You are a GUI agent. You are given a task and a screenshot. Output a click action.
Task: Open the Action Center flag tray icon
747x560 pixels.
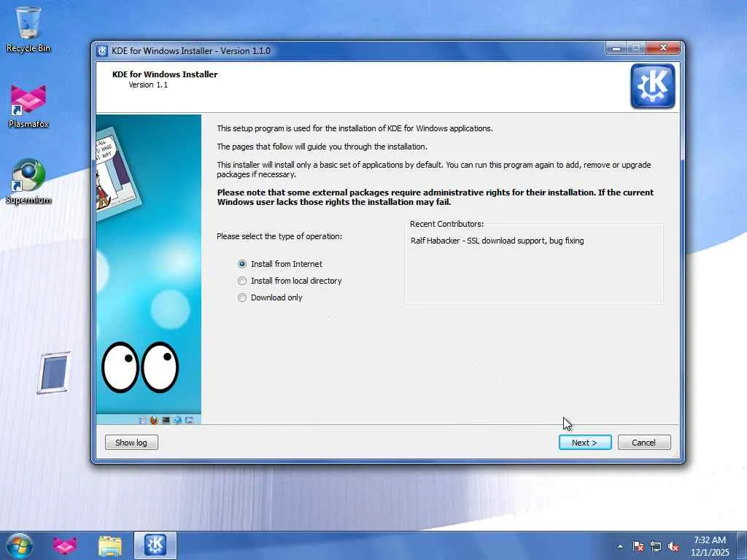tap(638, 546)
